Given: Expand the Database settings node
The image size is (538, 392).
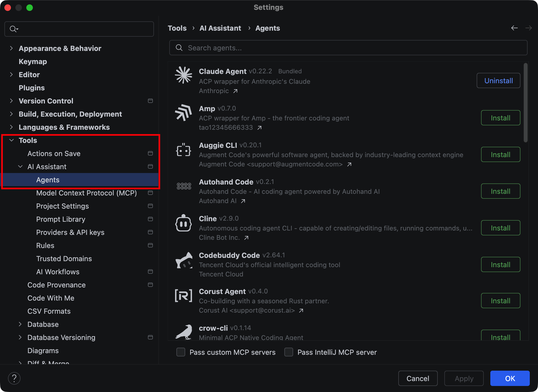Looking at the screenshot, I should click(x=20, y=324).
